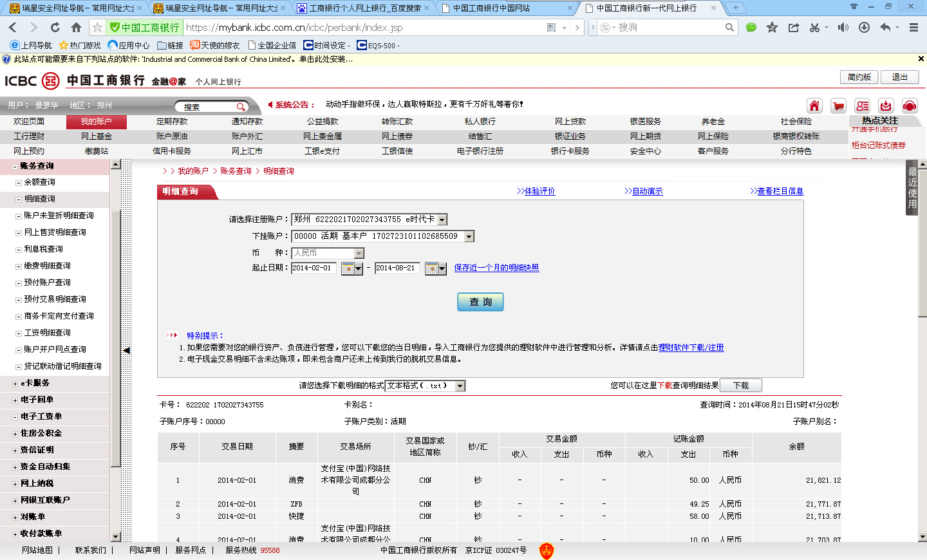The width and height of the screenshot is (927, 560).
Task: Click the 保存近一个月的明细快照 link
Action: (496, 268)
